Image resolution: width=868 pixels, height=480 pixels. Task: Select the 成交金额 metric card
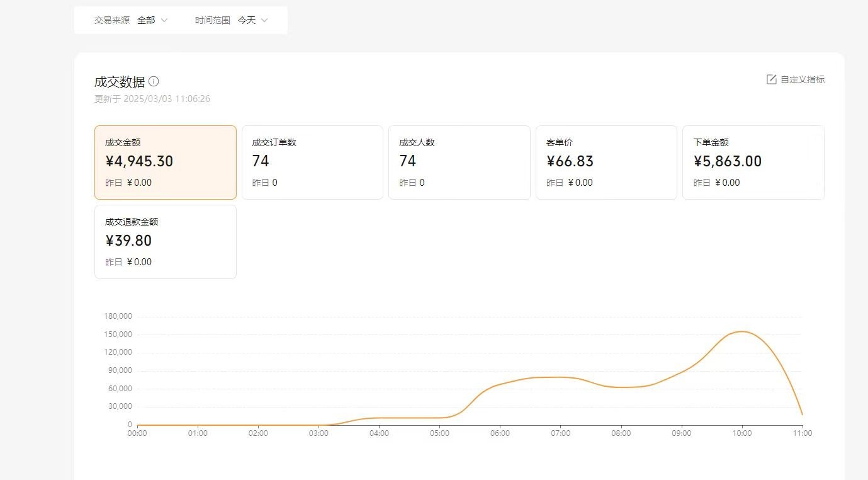pos(166,162)
